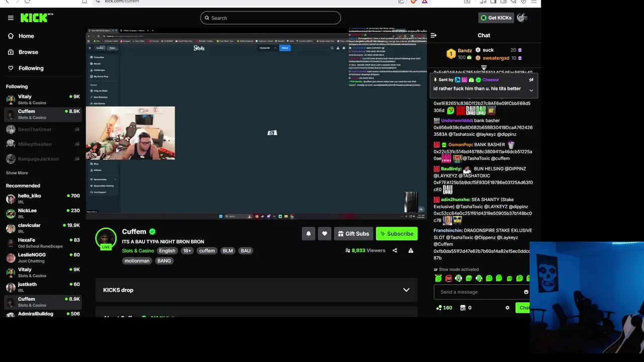
Task: Click the Cuffem facecam overlay in the stream
Action: point(130,133)
